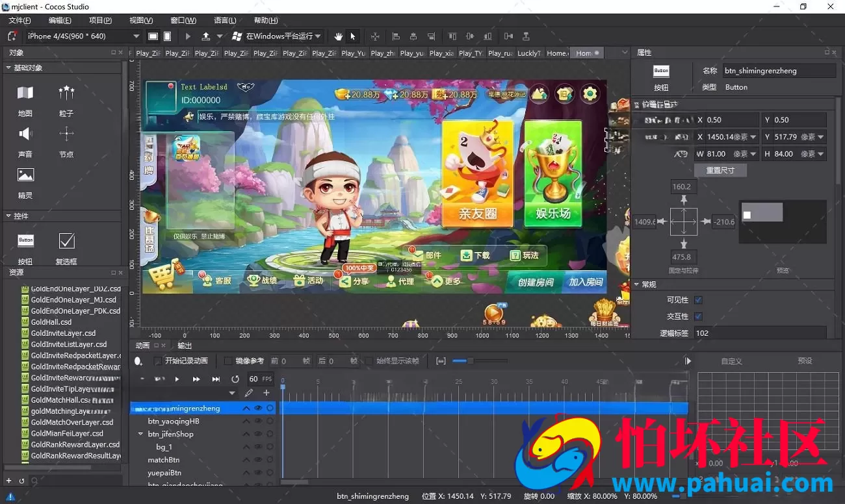Open the publish options dropdown arrow
The width and height of the screenshot is (845, 504).
pyautogui.click(x=220, y=36)
